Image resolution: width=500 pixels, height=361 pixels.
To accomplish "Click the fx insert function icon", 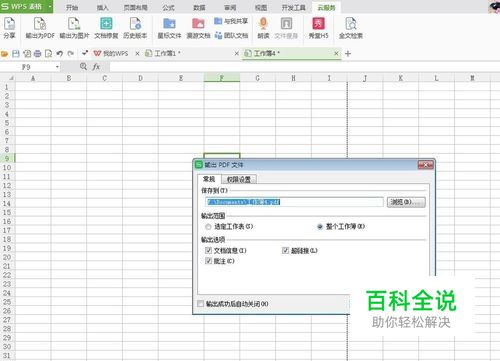I will [x=96, y=67].
